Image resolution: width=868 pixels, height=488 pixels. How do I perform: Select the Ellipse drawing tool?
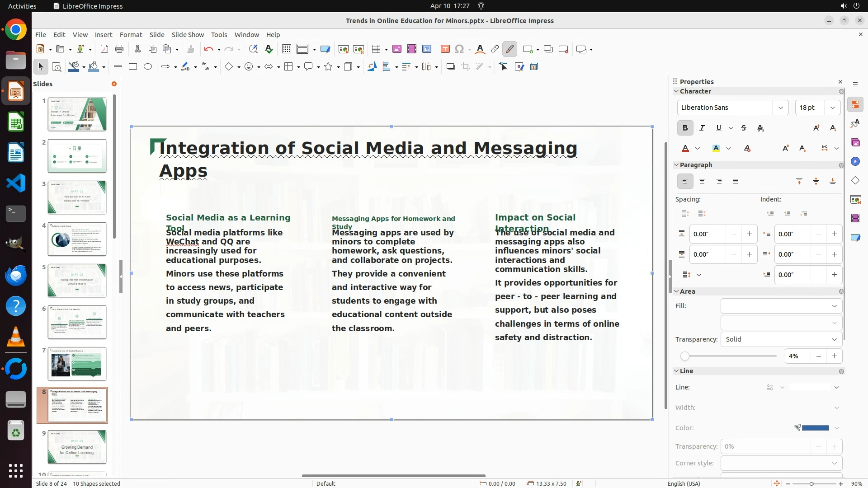click(148, 67)
